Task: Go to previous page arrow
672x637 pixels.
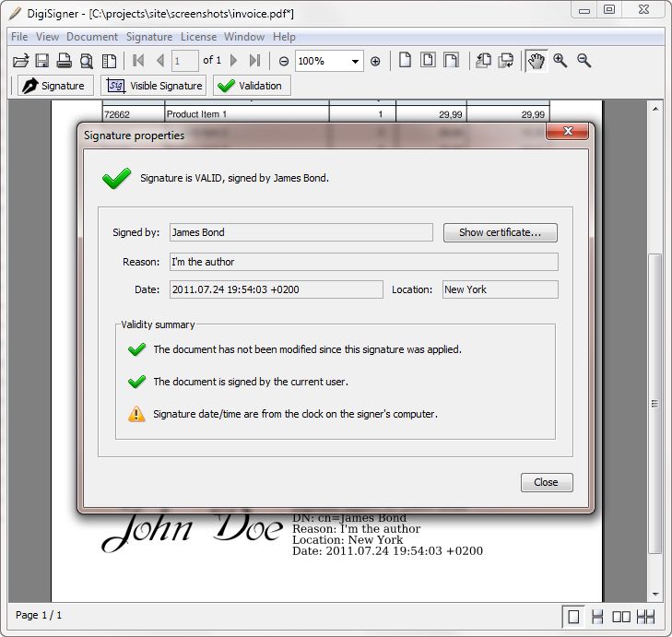Action: coord(160,61)
